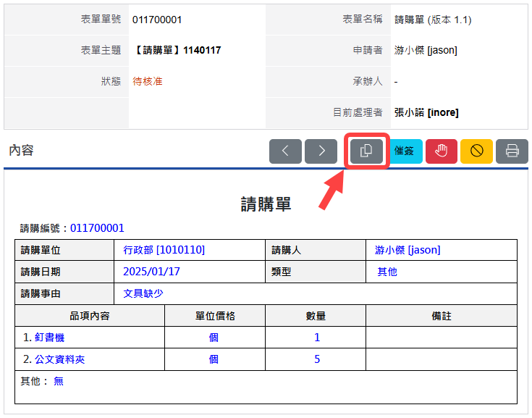This screenshot has height=418, width=532.
Task: Go to the previous form with left chevron
Action: [285, 151]
